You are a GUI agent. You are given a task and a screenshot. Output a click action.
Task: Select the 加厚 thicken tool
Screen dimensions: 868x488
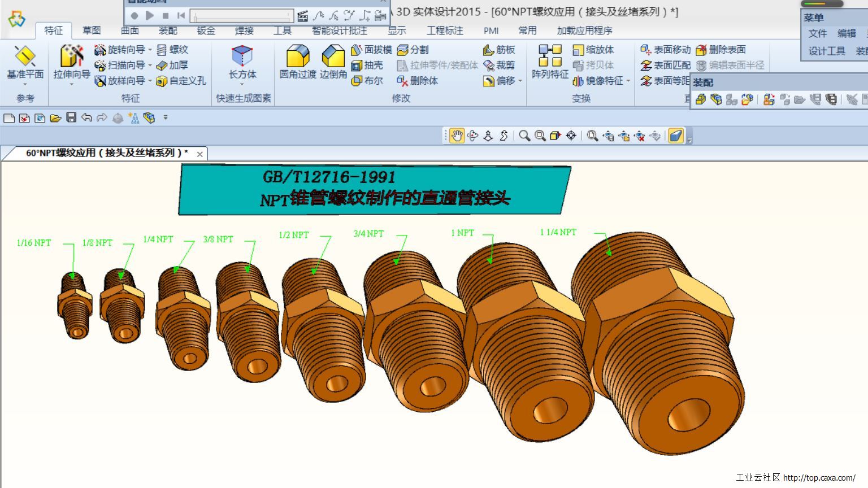172,66
